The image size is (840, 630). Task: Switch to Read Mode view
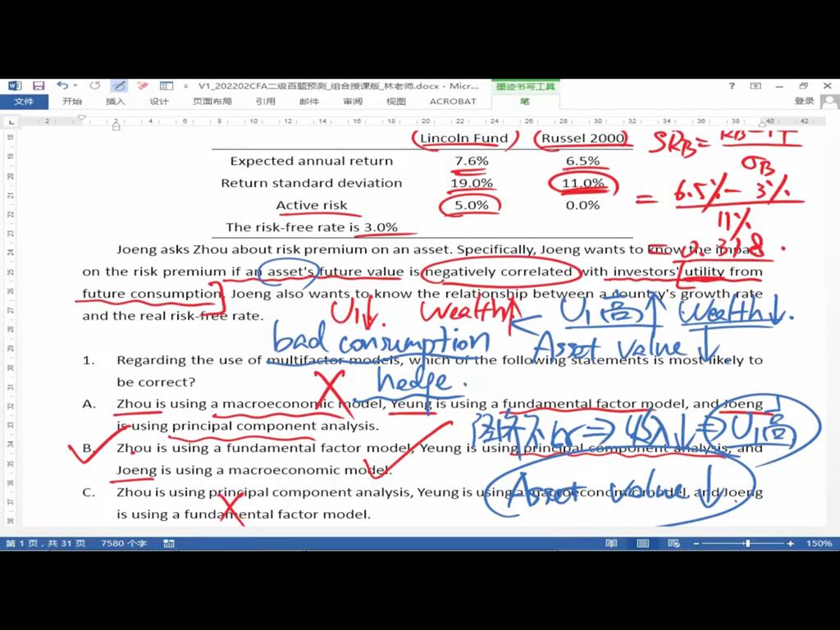[611, 543]
